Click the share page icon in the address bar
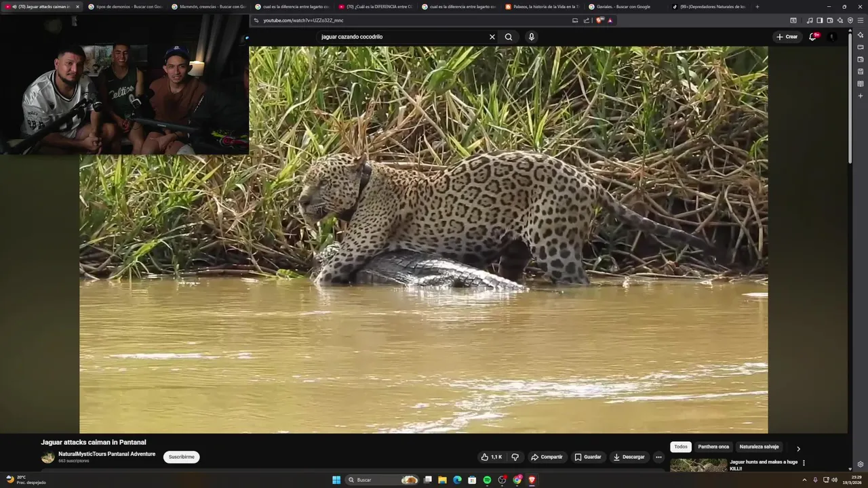Viewport: 868px width, 488px height. [587, 20]
